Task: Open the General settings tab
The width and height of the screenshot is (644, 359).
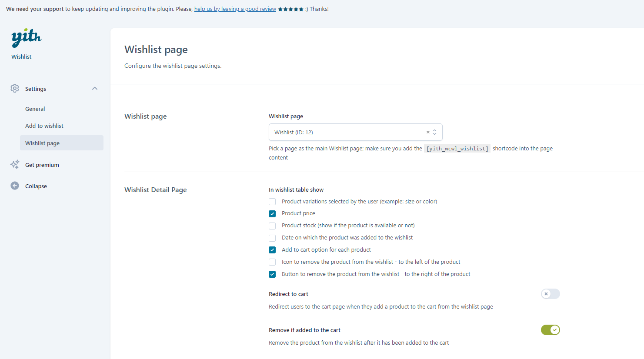Action: (35, 109)
